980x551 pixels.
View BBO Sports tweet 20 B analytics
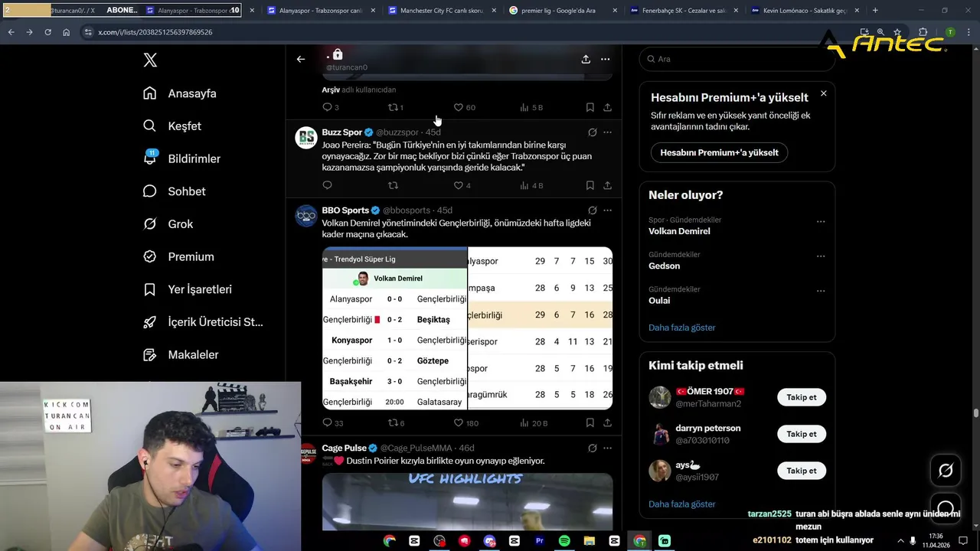(534, 423)
